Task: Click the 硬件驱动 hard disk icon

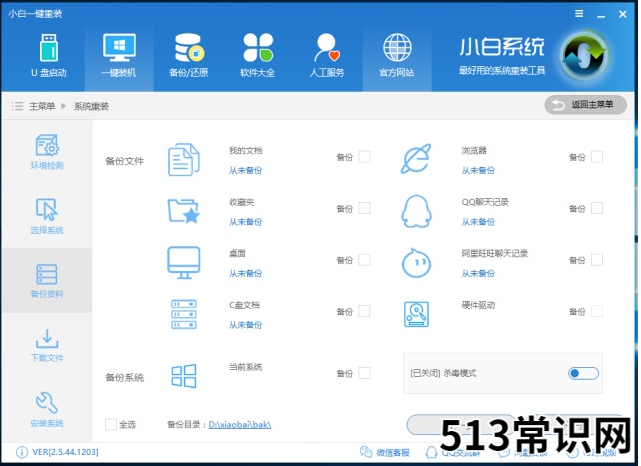Action: coord(416,314)
